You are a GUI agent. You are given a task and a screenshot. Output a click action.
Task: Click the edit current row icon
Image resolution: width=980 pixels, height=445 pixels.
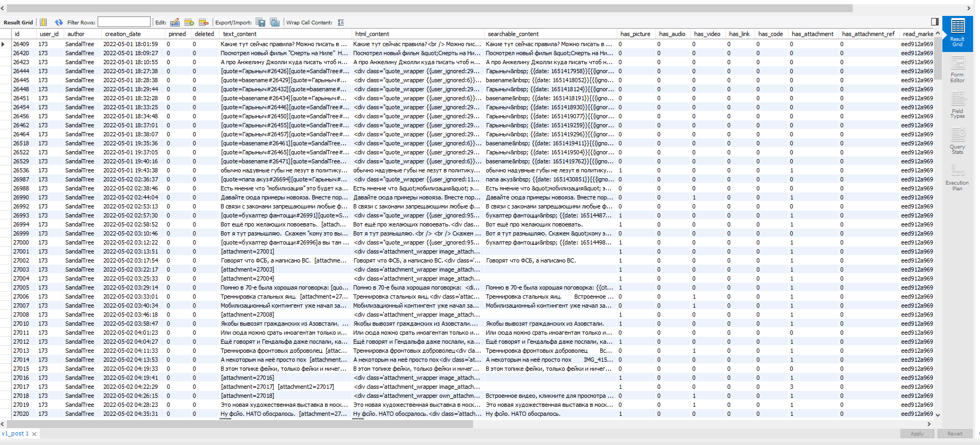click(175, 22)
